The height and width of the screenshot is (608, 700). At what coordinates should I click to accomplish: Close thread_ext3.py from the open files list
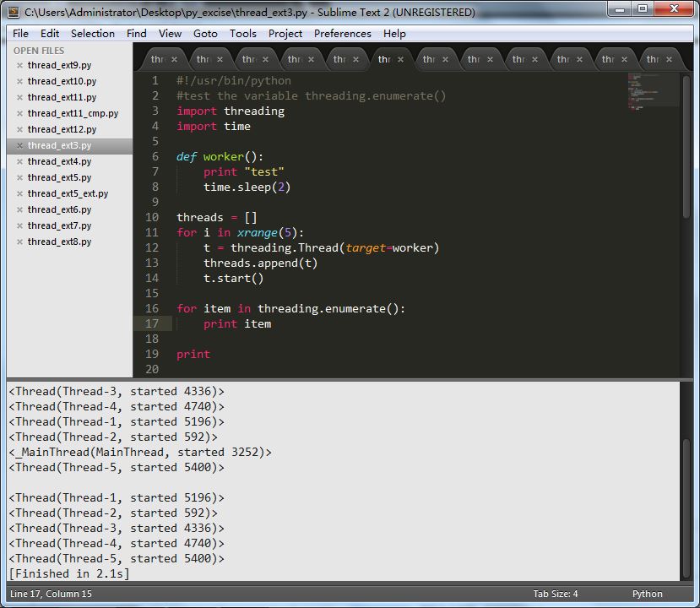point(19,146)
